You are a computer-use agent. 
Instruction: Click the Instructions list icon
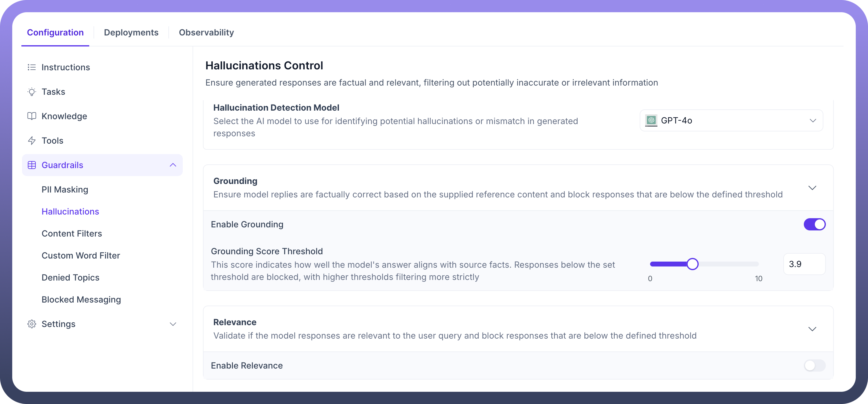32,67
